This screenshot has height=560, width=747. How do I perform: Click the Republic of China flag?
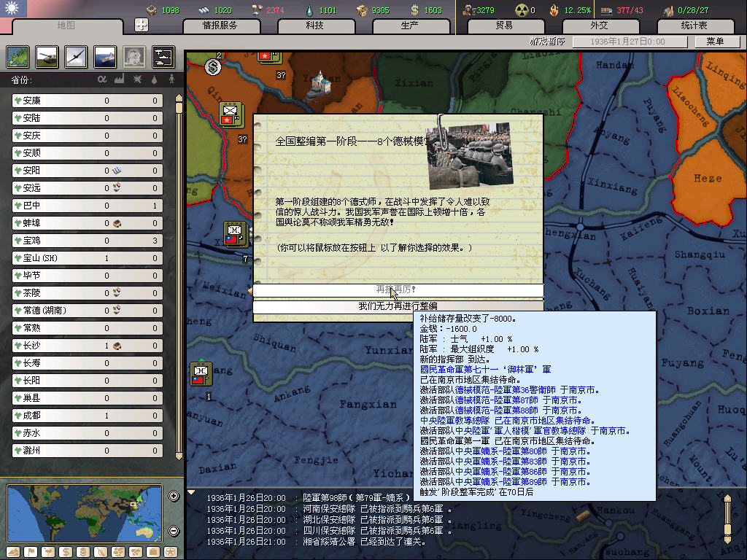pyautogui.click(x=13, y=9)
